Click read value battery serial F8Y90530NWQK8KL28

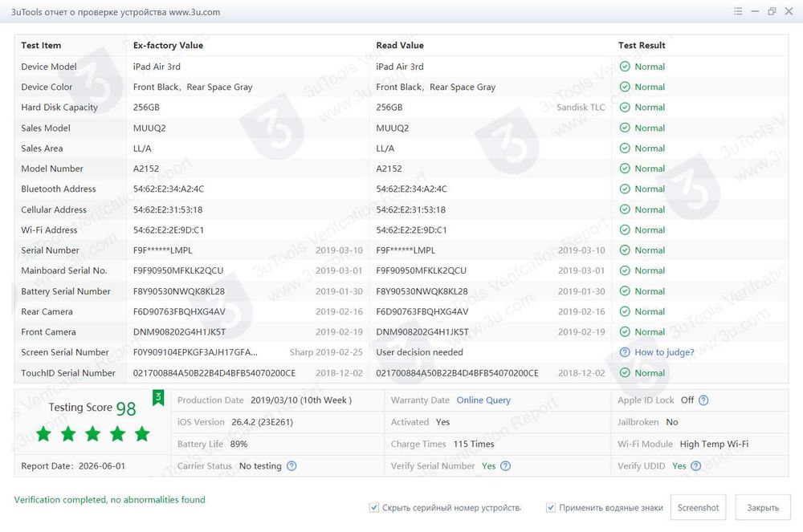tap(422, 291)
